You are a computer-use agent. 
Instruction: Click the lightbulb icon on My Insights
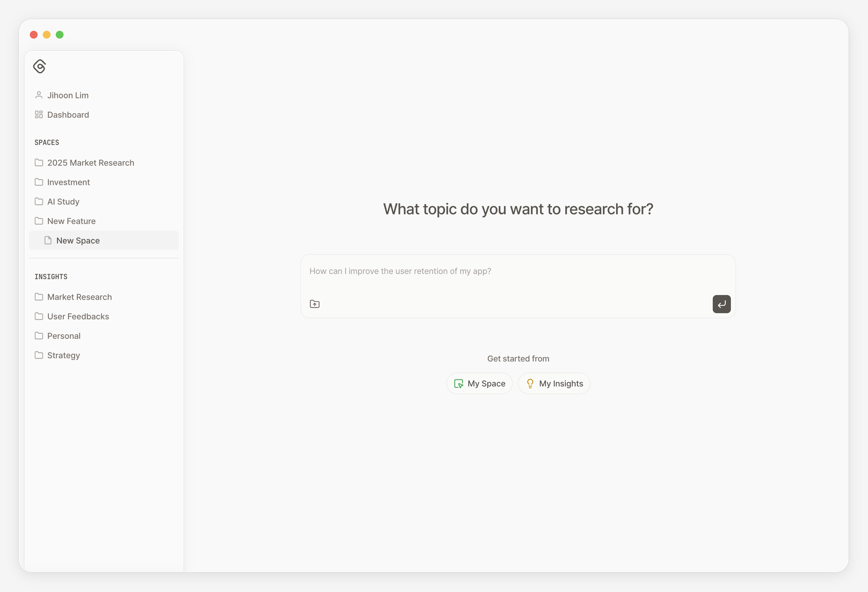pyautogui.click(x=530, y=384)
